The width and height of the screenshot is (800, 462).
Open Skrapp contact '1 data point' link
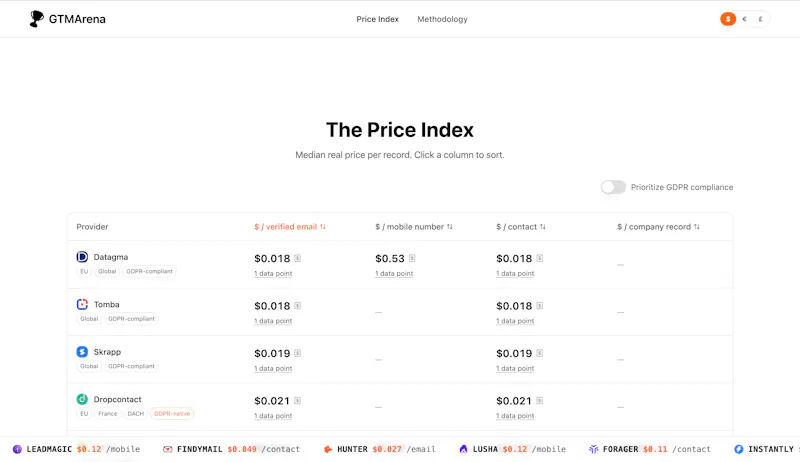(515, 368)
